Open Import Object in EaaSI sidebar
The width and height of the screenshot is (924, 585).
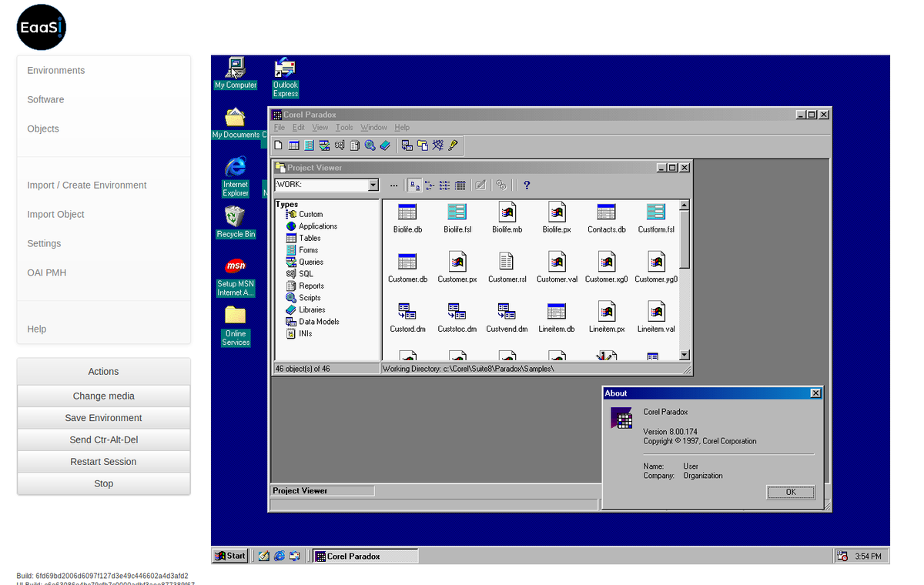(55, 214)
